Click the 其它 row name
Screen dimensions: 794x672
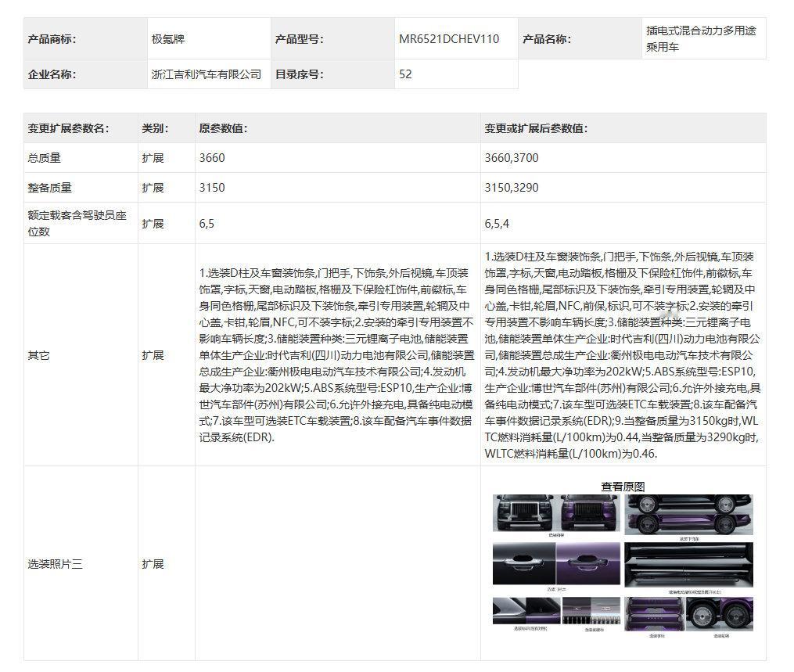[38, 355]
